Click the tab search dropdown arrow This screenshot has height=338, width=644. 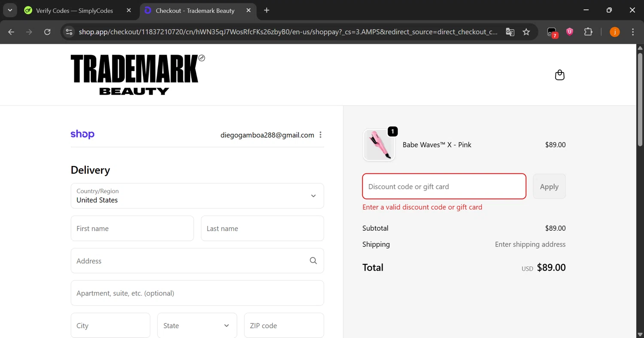coord(9,10)
